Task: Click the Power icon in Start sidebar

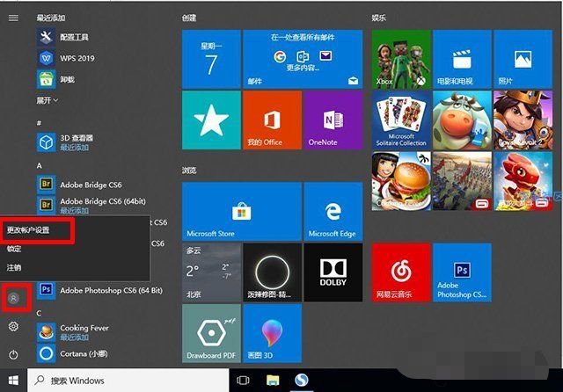Action: tap(13, 355)
